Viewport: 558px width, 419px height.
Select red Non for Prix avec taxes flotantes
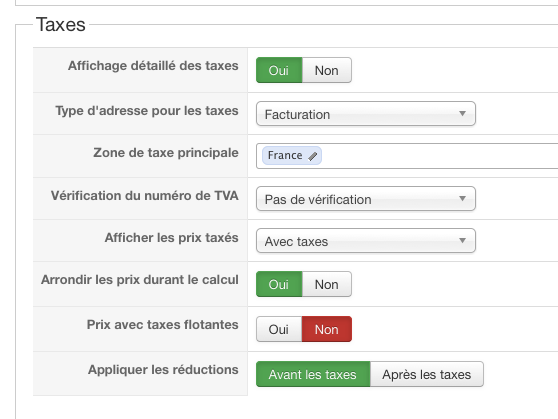(x=327, y=329)
